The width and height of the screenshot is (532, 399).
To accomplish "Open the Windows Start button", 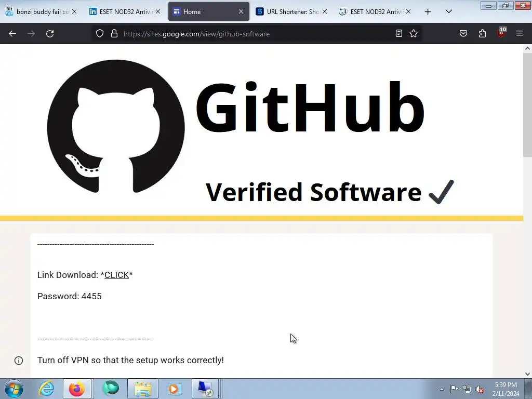I will click(x=14, y=389).
